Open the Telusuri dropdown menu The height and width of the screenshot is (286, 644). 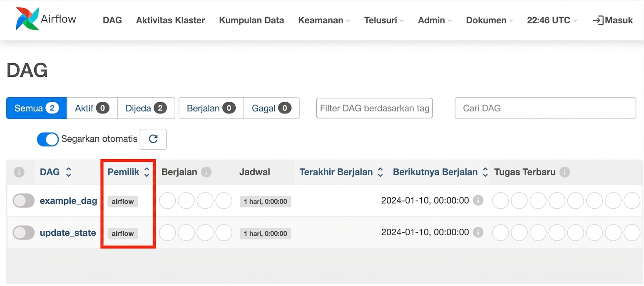coord(384,20)
